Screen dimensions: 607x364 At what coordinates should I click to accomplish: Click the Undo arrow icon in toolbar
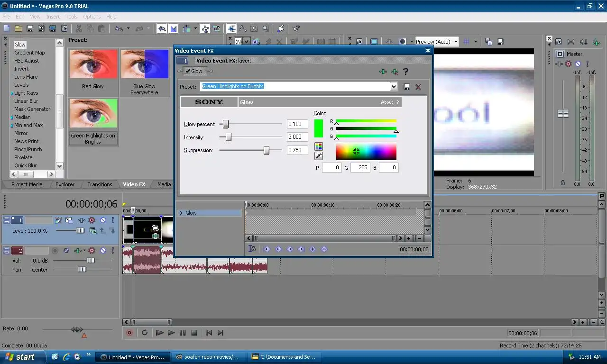119,28
